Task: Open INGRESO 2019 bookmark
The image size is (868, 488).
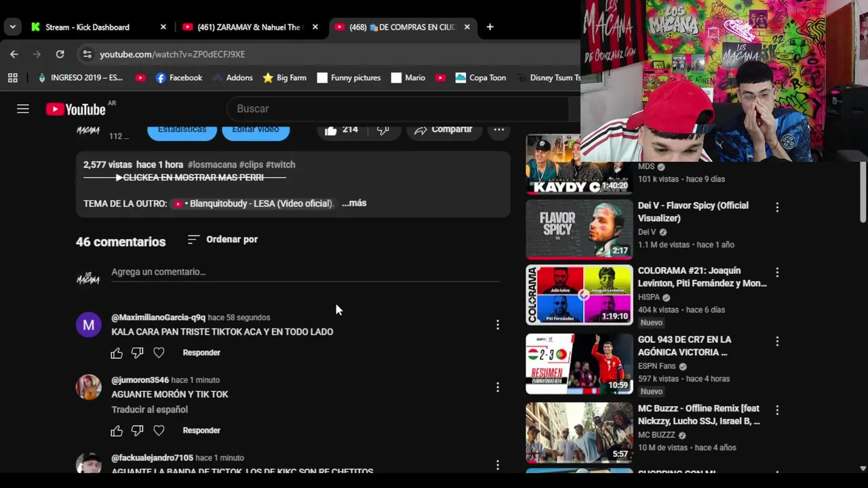Action: pos(80,78)
